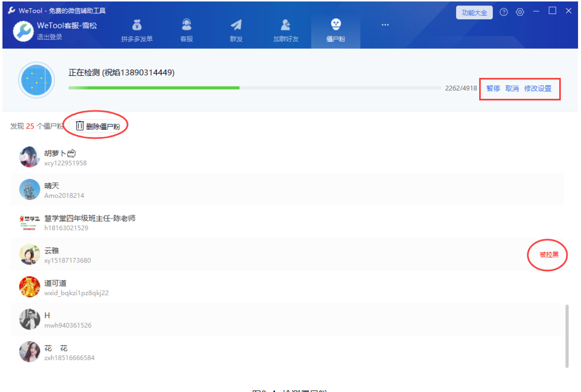
Task: Cancel detection with 取消
Action: pyautogui.click(x=512, y=89)
